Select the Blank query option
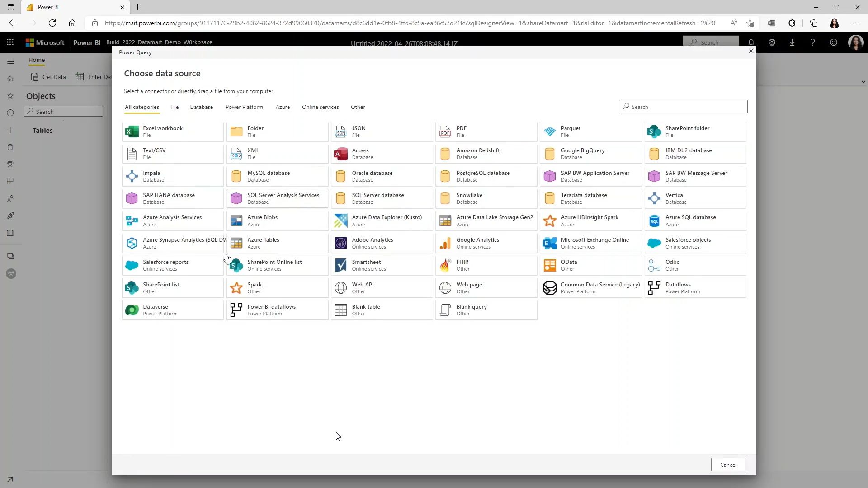 [486, 310]
